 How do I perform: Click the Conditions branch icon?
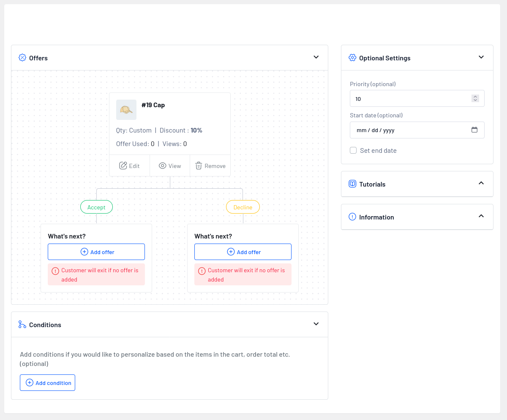click(x=22, y=325)
